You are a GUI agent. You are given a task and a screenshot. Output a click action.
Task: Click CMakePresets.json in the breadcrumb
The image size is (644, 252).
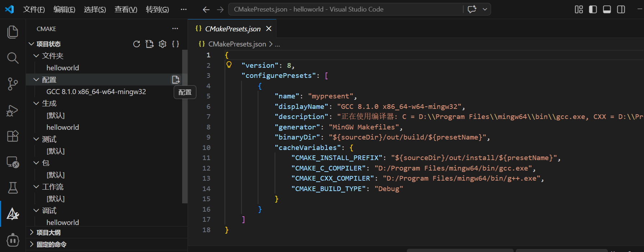[x=237, y=44]
